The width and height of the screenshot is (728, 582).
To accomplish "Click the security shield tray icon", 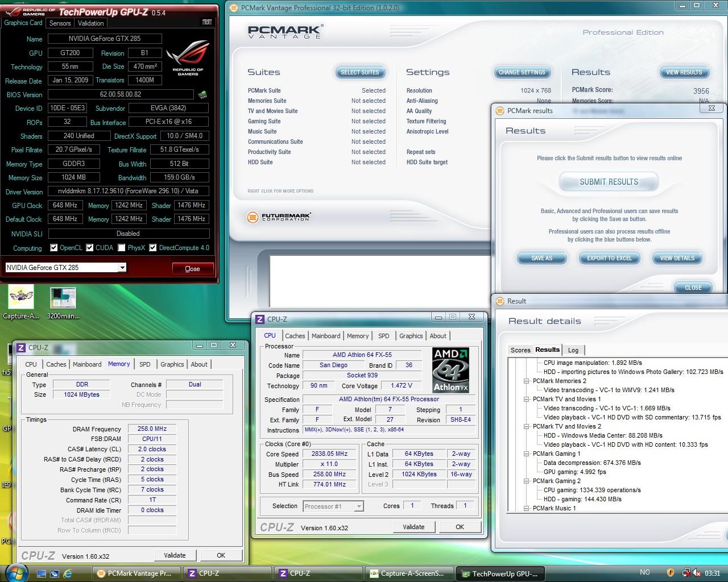I will [671, 573].
